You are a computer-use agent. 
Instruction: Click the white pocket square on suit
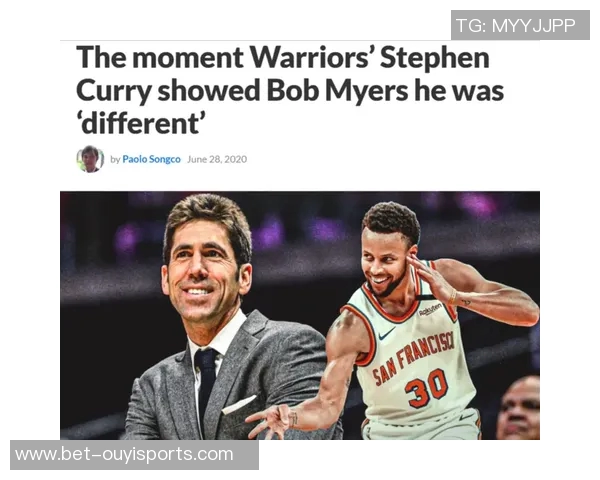click(x=239, y=405)
